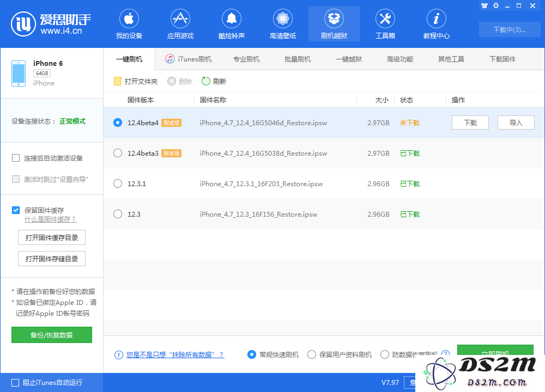
Task: Click 固件版本 column header
Action: click(x=141, y=100)
